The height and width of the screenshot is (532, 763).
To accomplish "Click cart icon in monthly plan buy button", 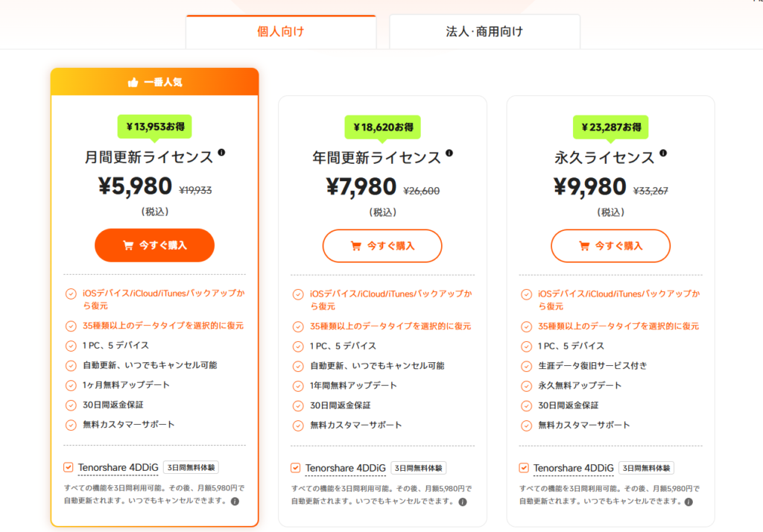I will pyautogui.click(x=127, y=245).
